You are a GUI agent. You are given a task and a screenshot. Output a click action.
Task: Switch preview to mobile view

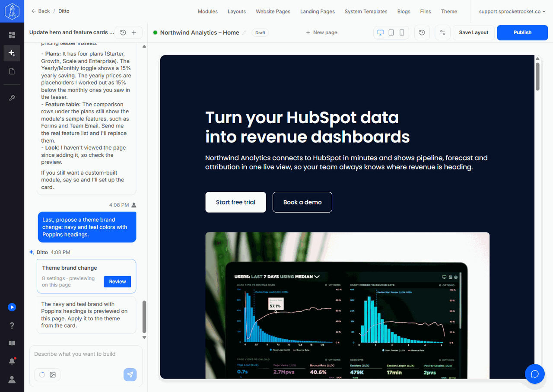(402, 32)
